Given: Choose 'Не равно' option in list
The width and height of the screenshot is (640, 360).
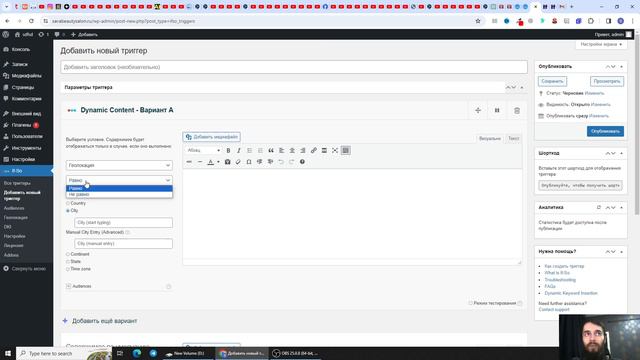Looking at the screenshot, I should point(119,195).
